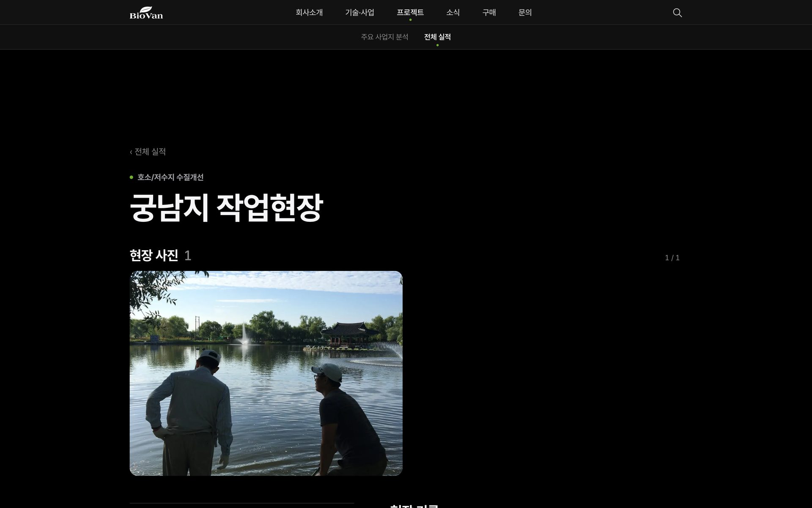812x508 pixels.
Task: Open the 회사소개 menu
Action: [309, 13]
